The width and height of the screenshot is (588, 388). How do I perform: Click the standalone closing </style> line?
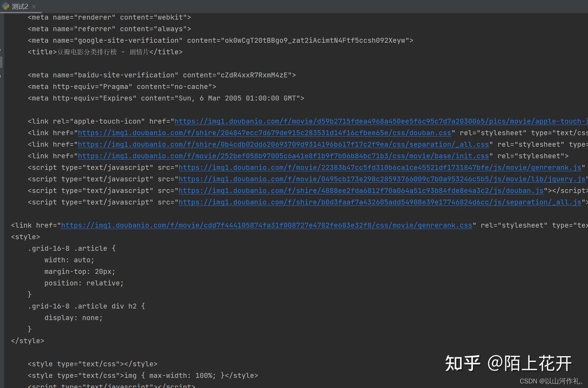point(27,341)
